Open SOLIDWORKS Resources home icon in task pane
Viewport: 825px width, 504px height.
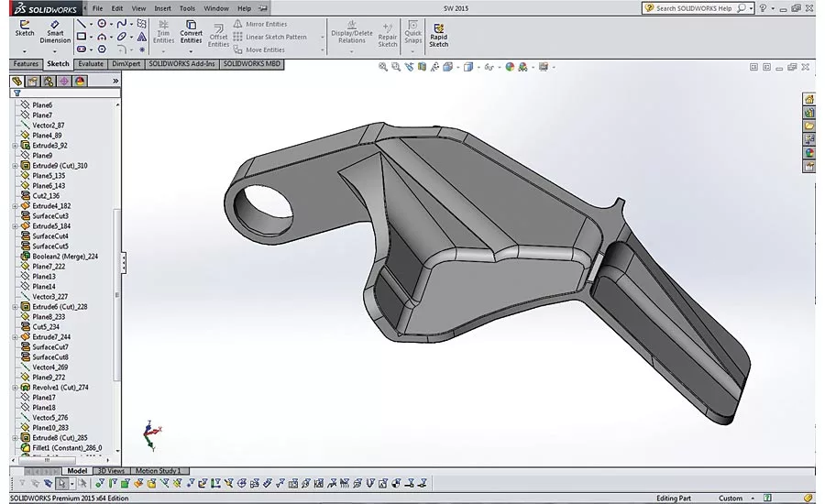tap(808, 98)
